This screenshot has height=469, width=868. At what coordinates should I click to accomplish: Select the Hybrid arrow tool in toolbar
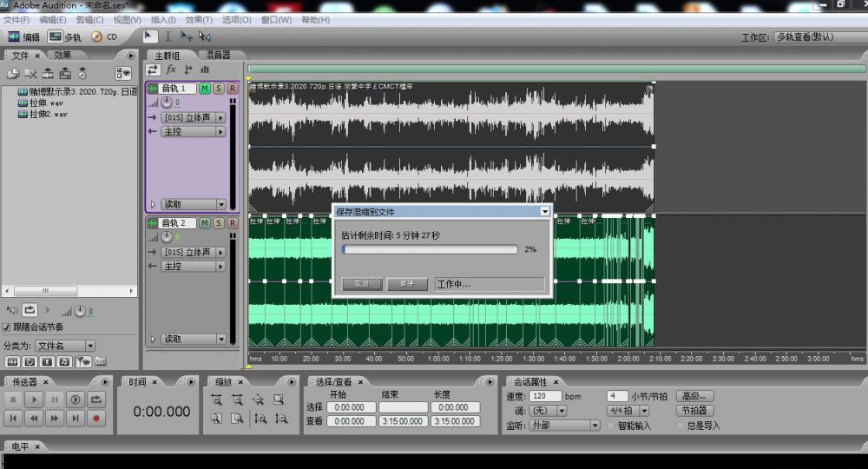coord(148,36)
